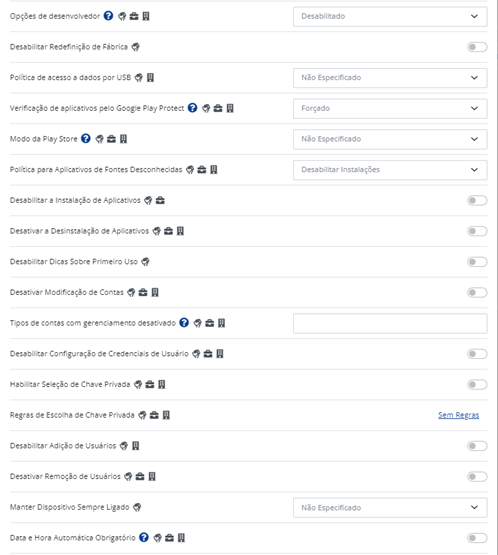Expand Manter Dispositivo Sempre Ligado dropdown

pos(390,508)
